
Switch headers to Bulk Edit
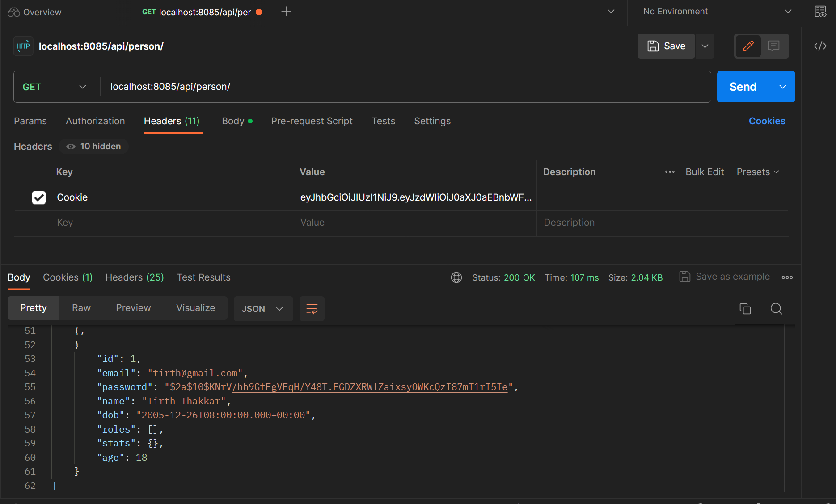click(705, 172)
